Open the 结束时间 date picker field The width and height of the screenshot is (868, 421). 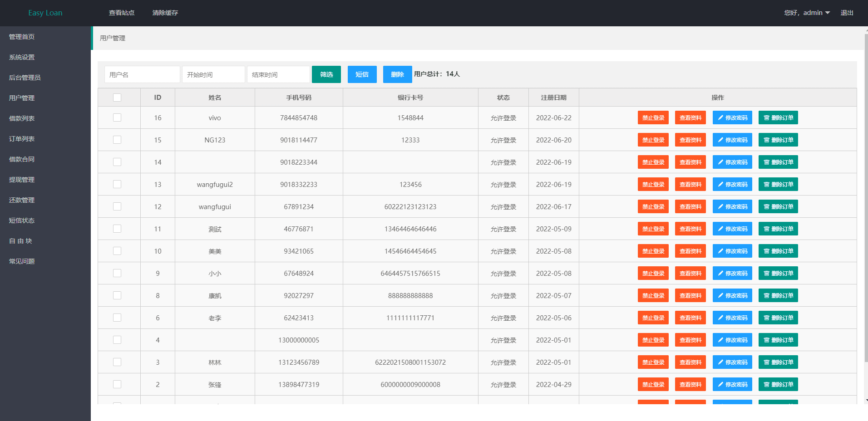tap(278, 74)
